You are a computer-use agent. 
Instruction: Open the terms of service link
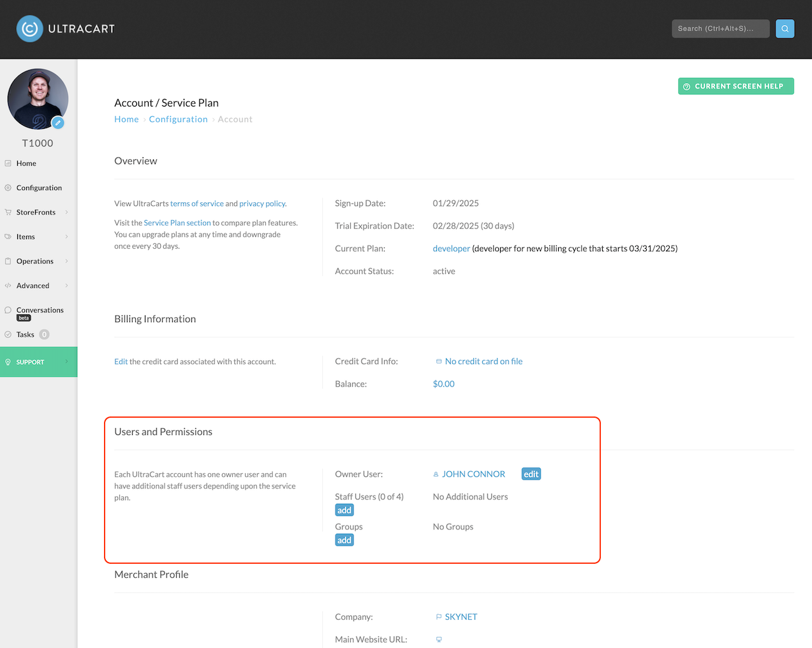coord(197,203)
